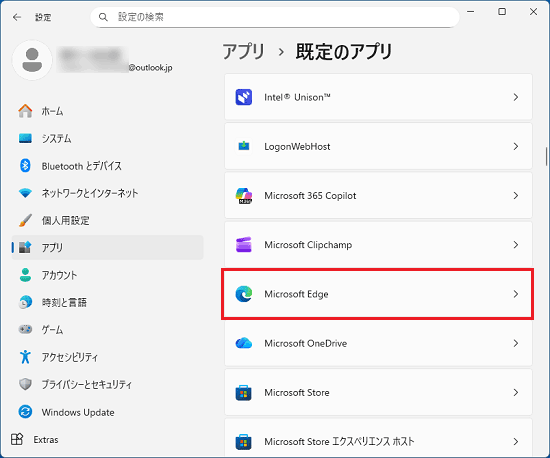Select 個人用設定 in sidebar
The height and width of the screenshot is (458, 550).
click(x=107, y=220)
